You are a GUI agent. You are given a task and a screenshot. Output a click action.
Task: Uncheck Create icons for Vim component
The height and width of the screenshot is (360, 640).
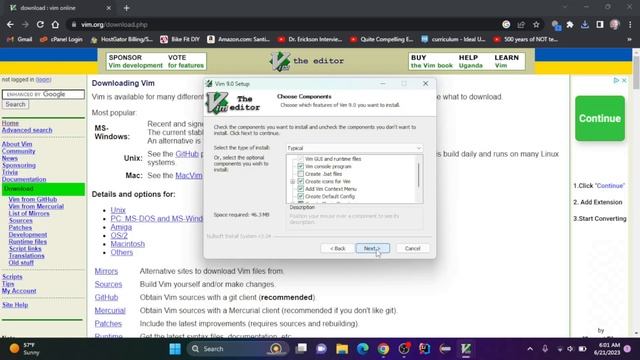[300, 181]
